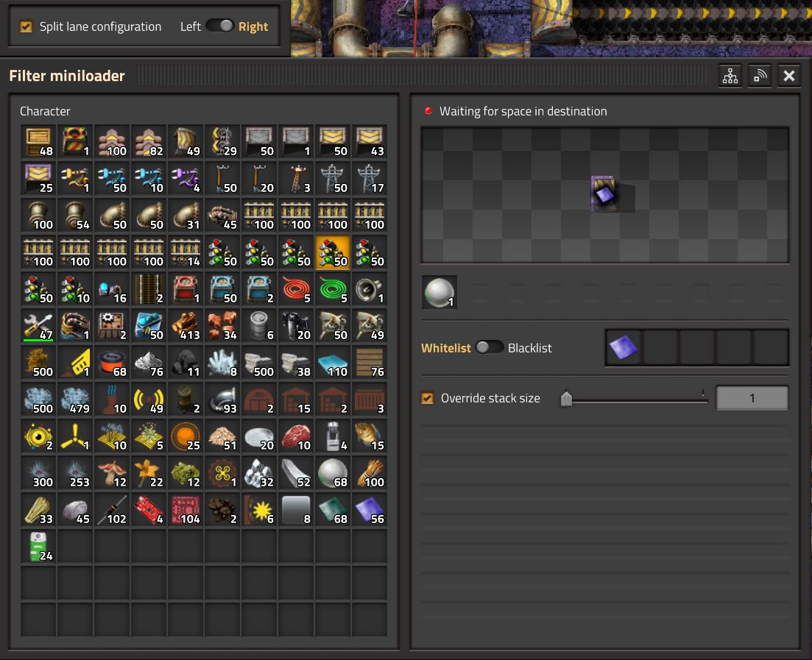Pick up the rail stack of 14

186,252
